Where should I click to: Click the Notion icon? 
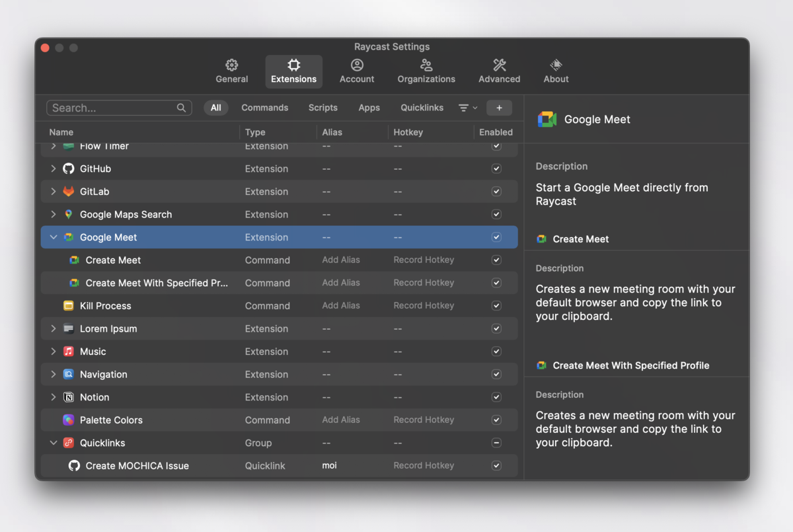pos(69,397)
